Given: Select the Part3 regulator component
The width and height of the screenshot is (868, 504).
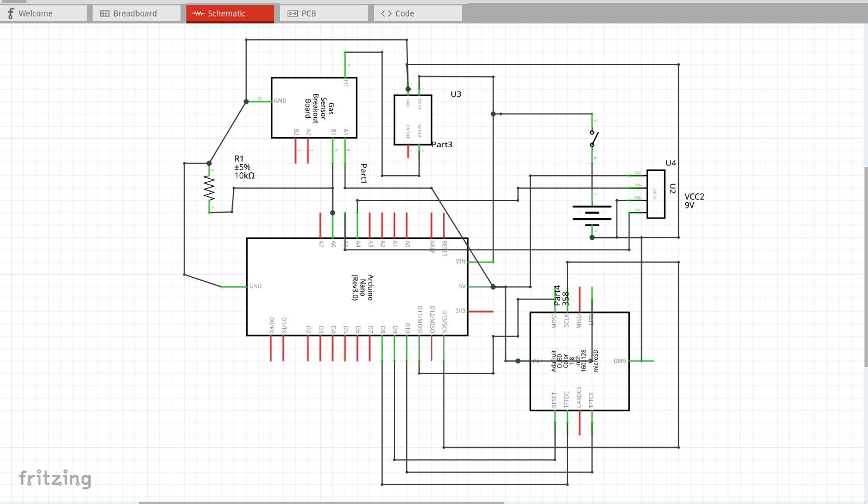Looking at the screenshot, I should coord(412,120).
